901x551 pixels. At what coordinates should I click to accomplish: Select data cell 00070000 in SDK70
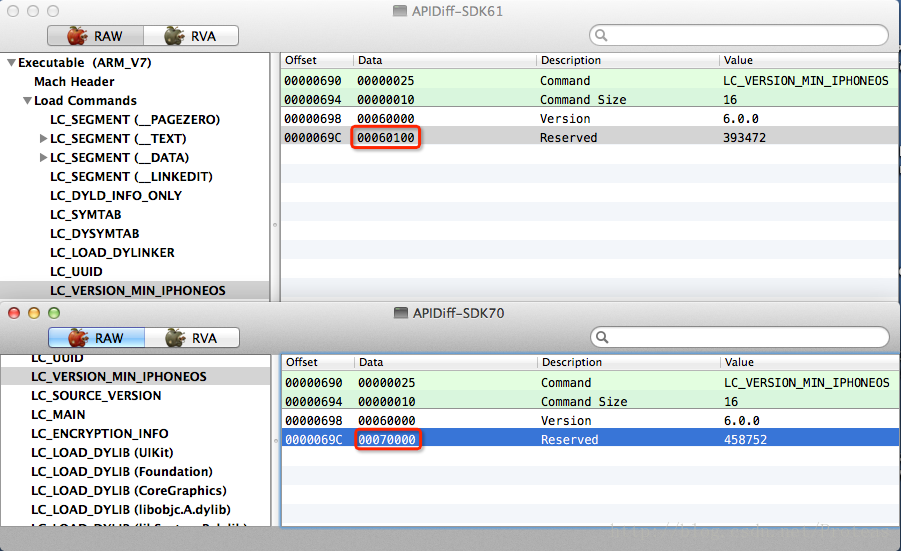(387, 440)
